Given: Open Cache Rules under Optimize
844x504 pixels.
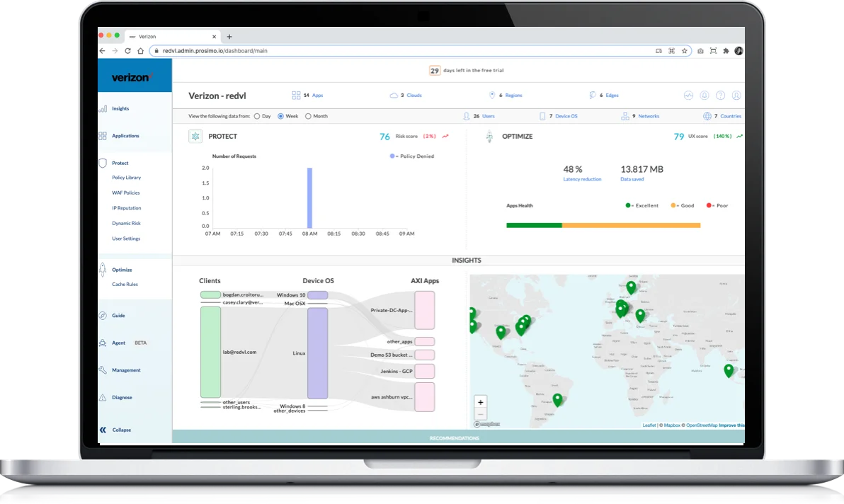Looking at the screenshot, I should 125,285.
